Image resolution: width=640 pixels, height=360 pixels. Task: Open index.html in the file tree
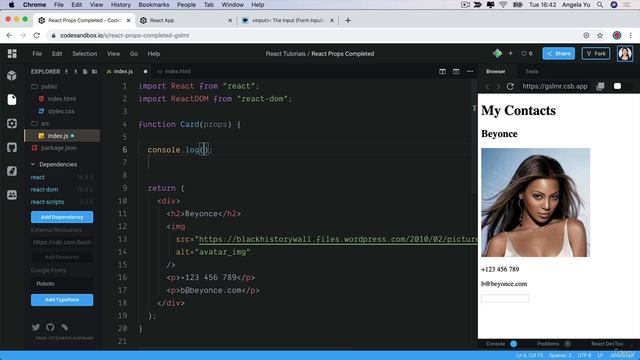coord(62,99)
